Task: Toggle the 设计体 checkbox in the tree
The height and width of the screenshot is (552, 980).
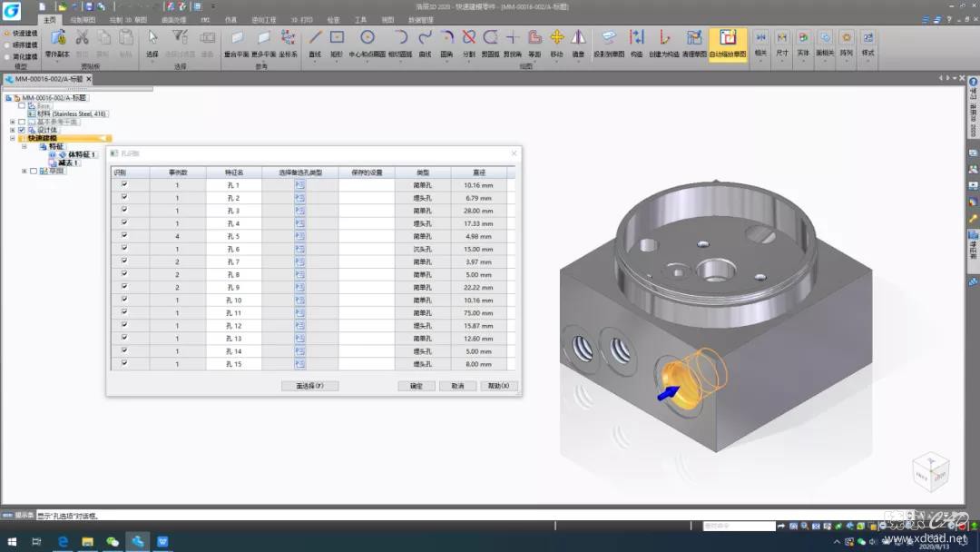Action: [22, 130]
